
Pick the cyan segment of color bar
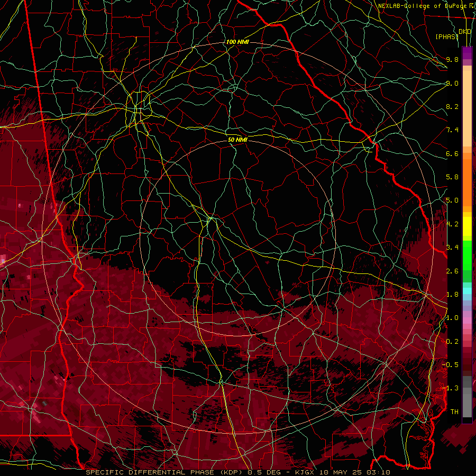coord(467,291)
